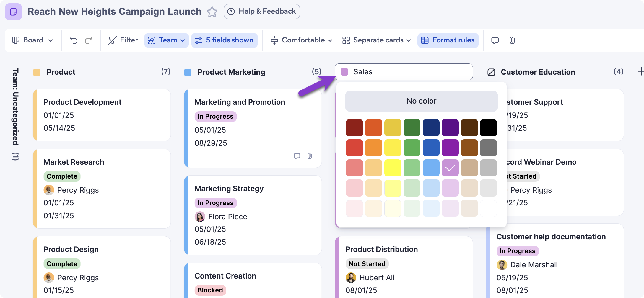Open the Team grouping dropdown
The image size is (644, 298).
pyautogui.click(x=166, y=40)
